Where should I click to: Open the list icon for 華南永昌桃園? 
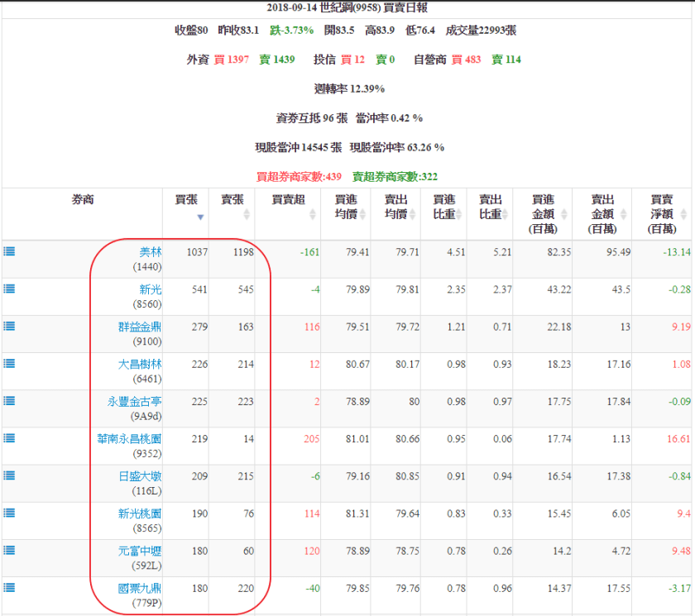(x=9, y=437)
